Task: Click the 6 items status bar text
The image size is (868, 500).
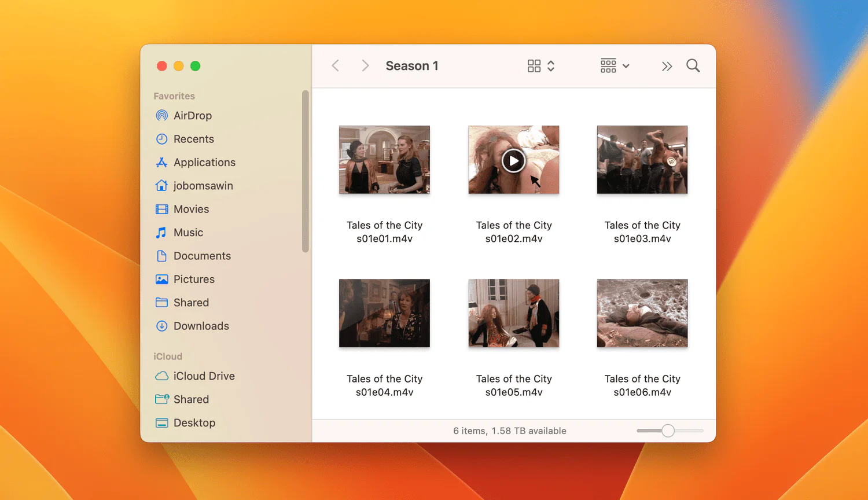Action: (x=510, y=431)
